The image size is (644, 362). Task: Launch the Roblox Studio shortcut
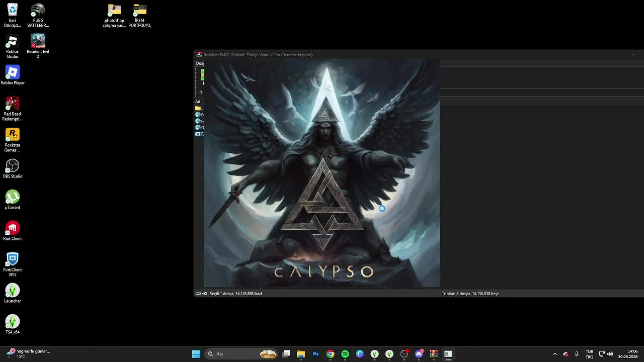13,47
